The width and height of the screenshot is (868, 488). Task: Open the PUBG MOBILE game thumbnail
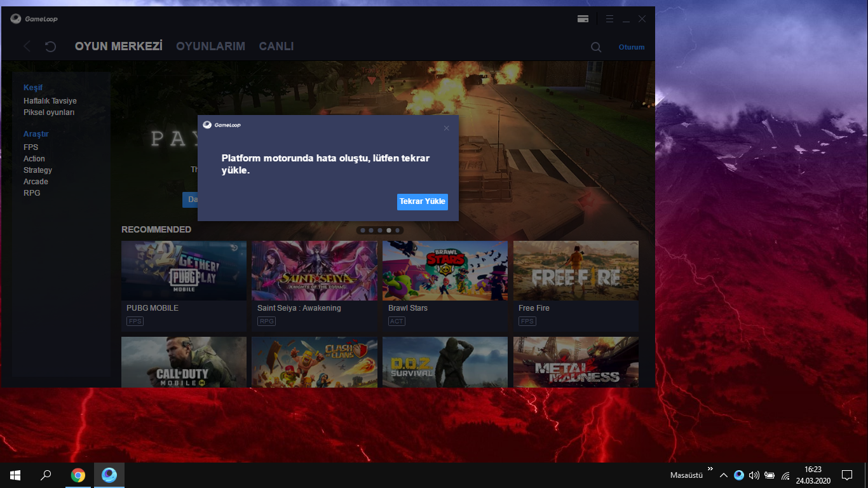tap(184, 271)
